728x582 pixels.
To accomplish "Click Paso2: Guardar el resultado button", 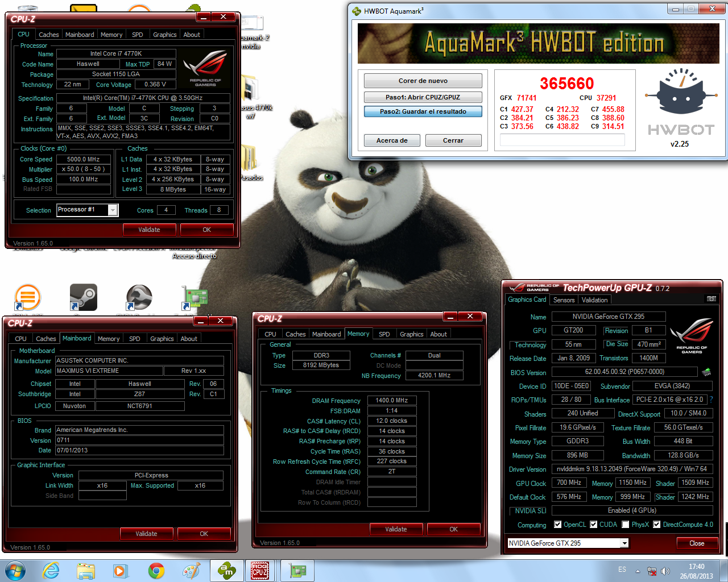I will pyautogui.click(x=423, y=111).
